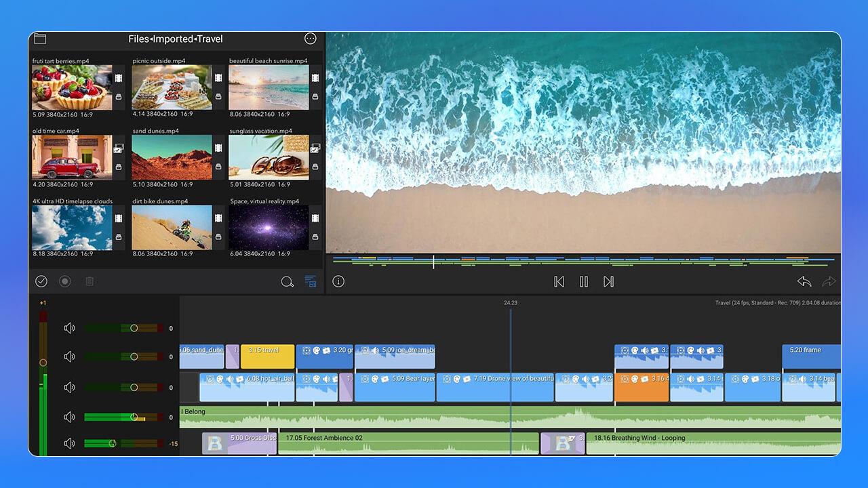Click storage icon beside dirt bike dunes

pos(218,237)
